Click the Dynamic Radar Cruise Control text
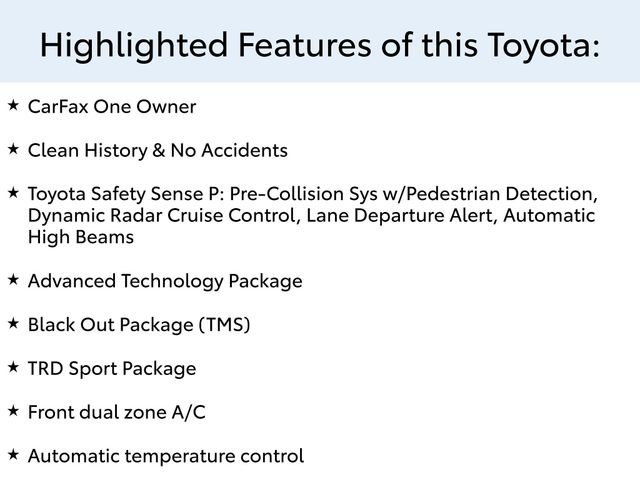 tap(160, 216)
